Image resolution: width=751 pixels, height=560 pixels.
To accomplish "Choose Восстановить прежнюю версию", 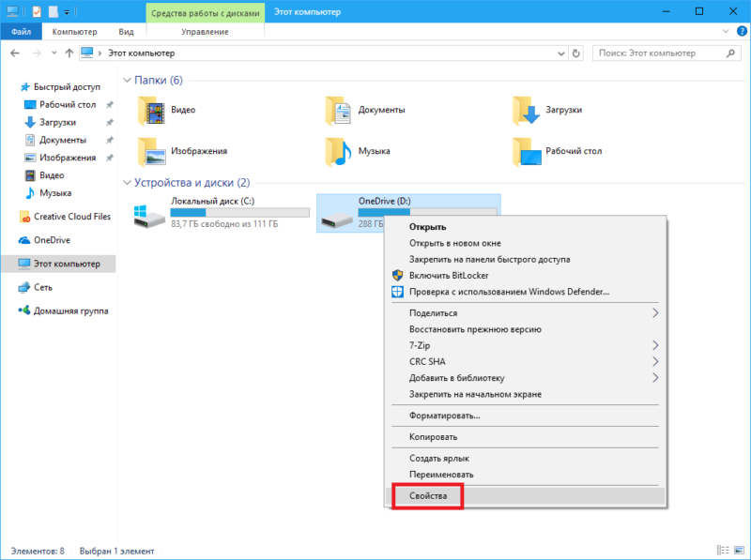I will pos(525,329).
